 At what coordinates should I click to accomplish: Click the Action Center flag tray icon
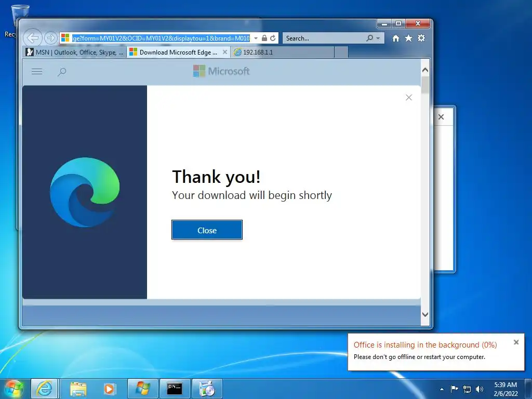(454, 389)
